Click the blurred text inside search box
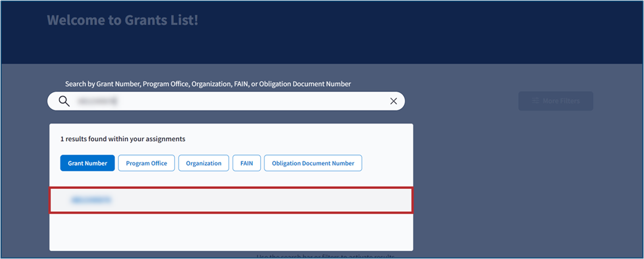 98,101
